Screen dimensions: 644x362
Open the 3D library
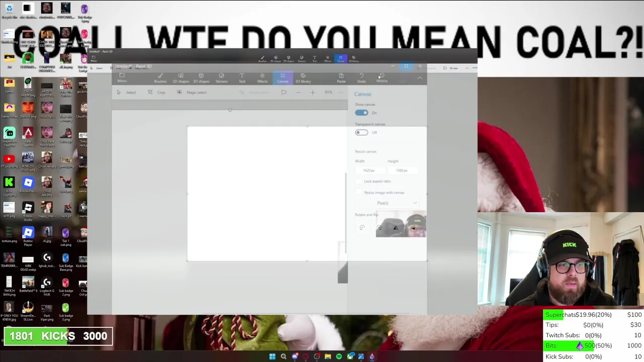click(303, 78)
